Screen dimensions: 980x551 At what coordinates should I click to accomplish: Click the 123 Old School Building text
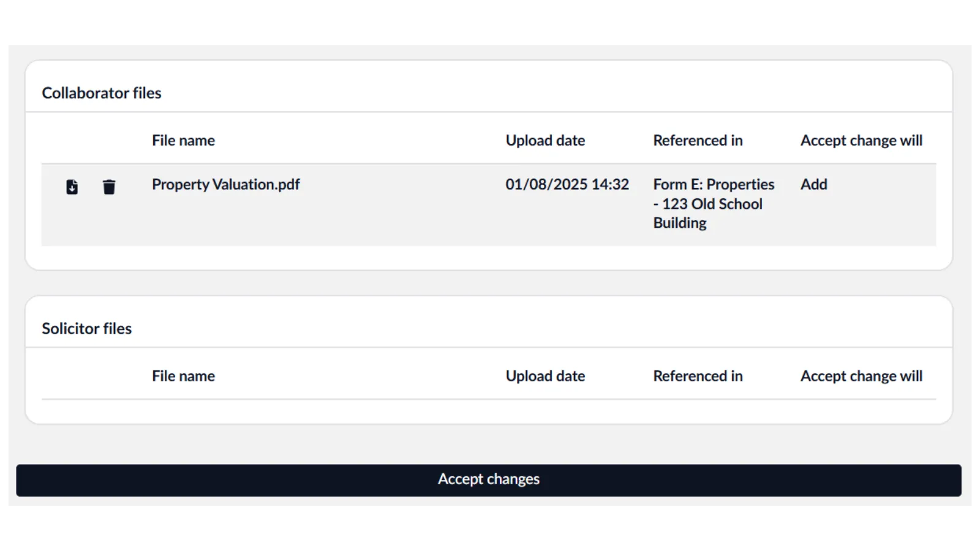[x=712, y=204]
